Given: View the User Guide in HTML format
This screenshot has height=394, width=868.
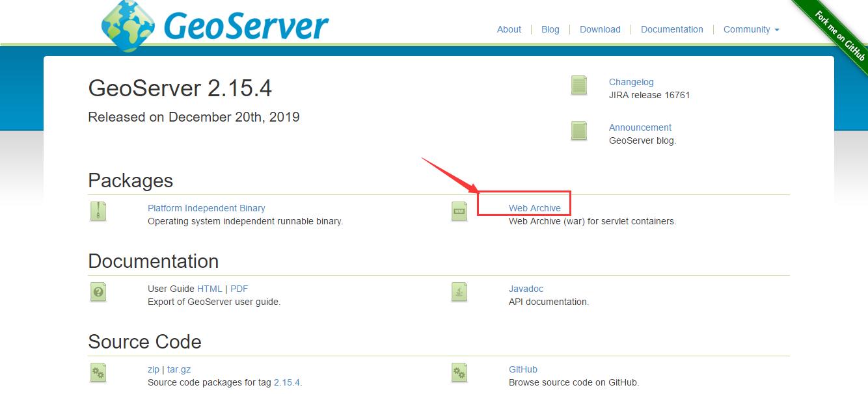Looking at the screenshot, I should pyautogui.click(x=210, y=288).
